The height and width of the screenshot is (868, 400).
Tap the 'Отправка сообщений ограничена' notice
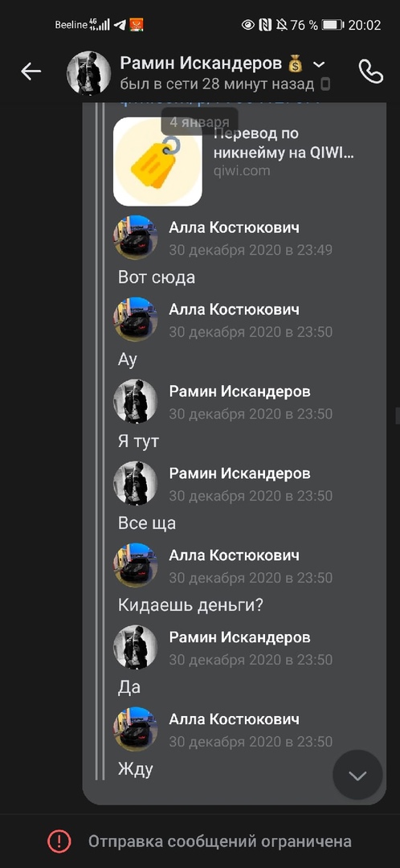[x=219, y=841]
